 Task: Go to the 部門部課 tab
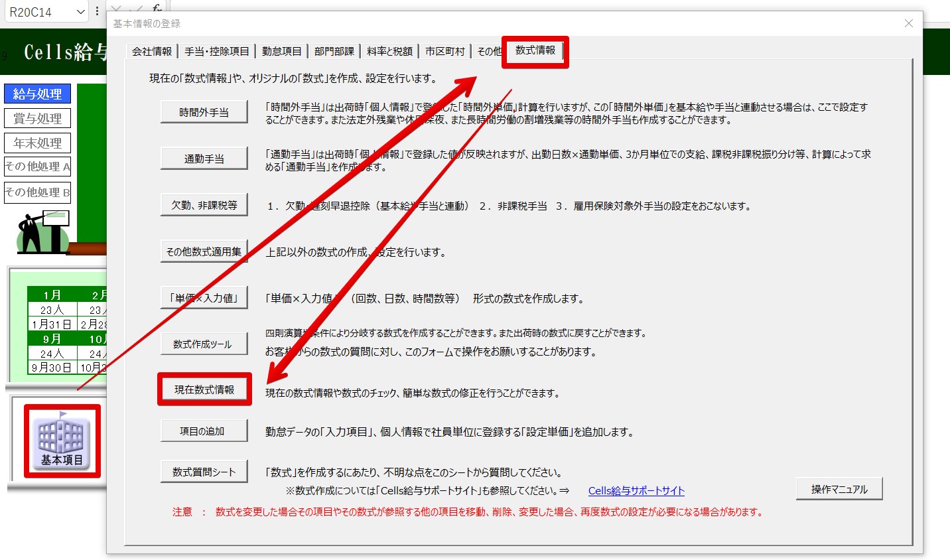[x=334, y=51]
